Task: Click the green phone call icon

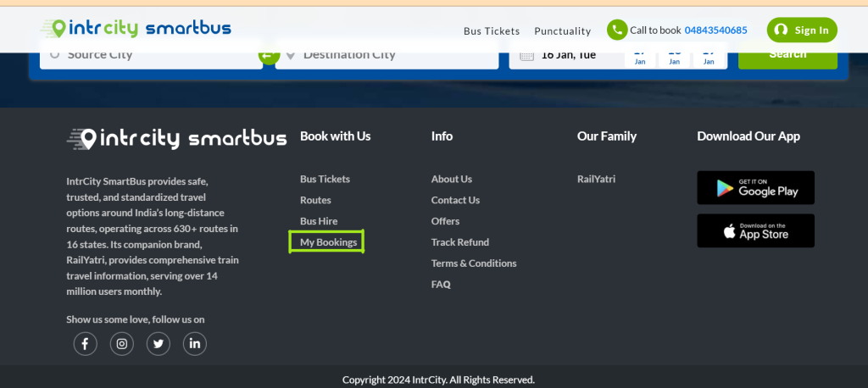Action: [617, 30]
